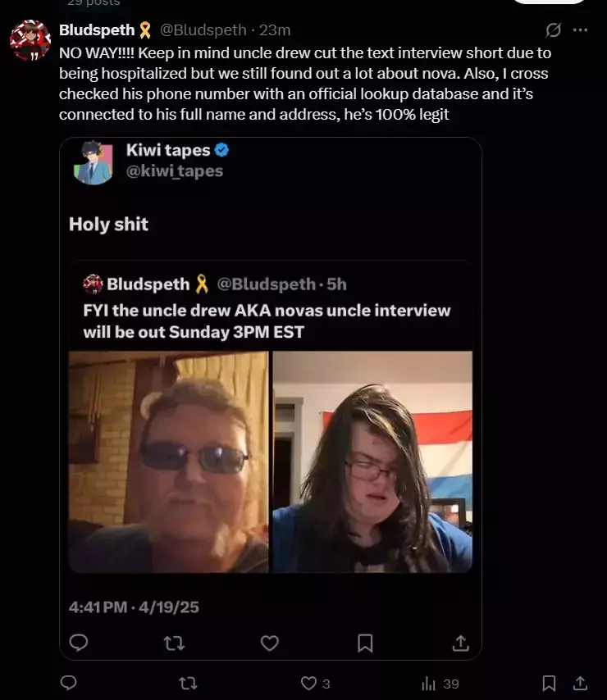Share icon in Kiwi tapes quoted post
607x700 pixels.
460,643
